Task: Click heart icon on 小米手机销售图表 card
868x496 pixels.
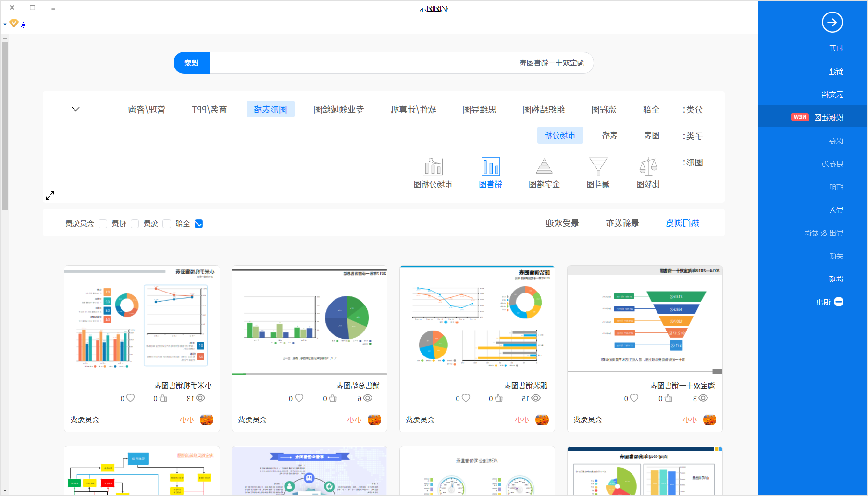Action: (x=130, y=398)
